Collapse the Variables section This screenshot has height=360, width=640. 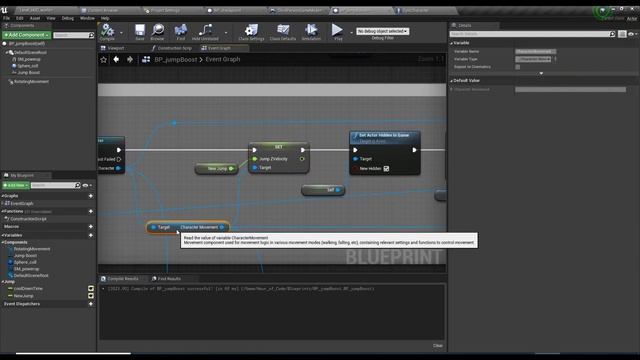[2, 236]
